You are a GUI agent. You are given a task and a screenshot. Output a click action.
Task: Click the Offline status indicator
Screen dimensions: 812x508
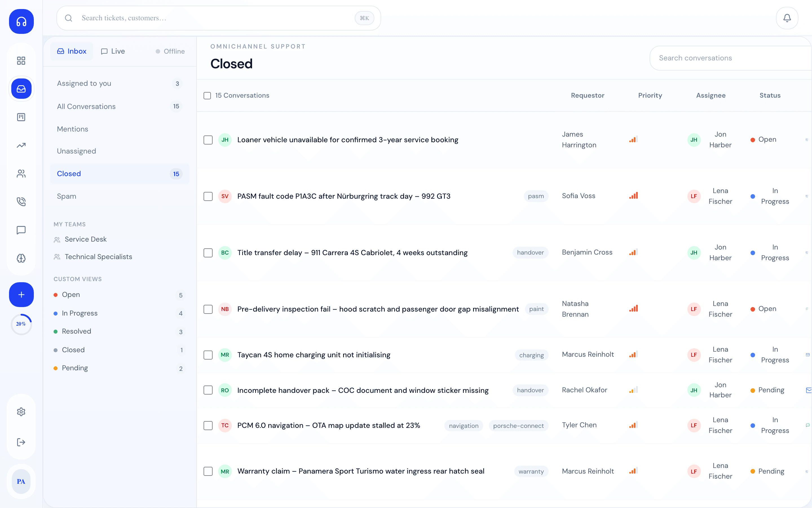tap(170, 51)
